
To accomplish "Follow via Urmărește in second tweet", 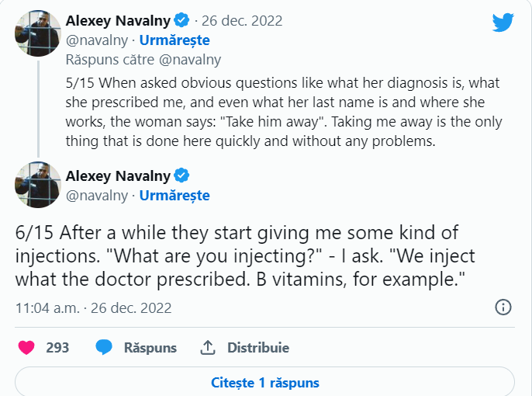I will tap(174, 196).
